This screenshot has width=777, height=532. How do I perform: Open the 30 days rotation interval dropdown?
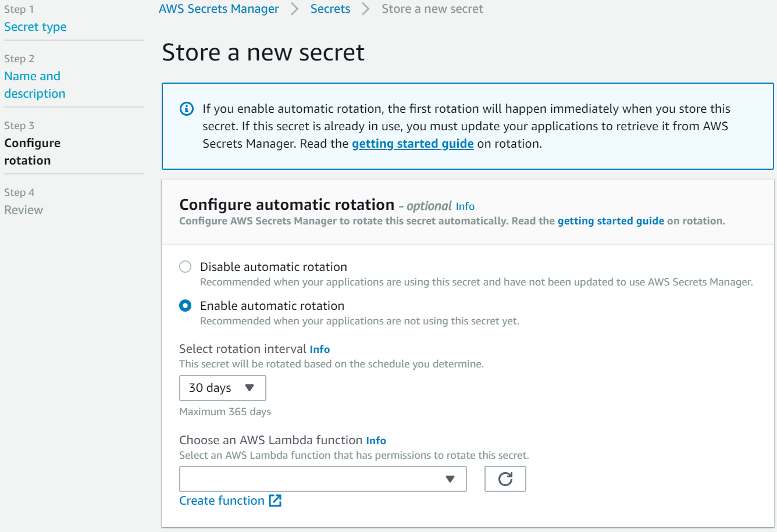222,388
